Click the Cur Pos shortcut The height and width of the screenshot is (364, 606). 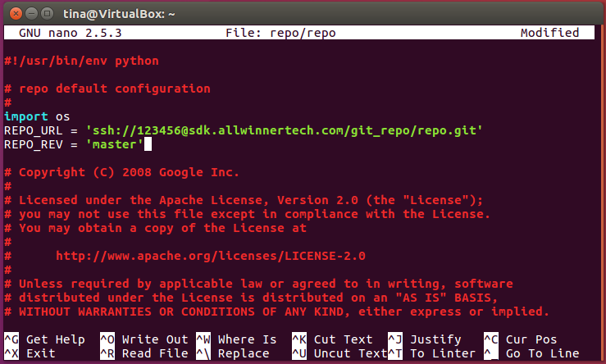point(531,339)
